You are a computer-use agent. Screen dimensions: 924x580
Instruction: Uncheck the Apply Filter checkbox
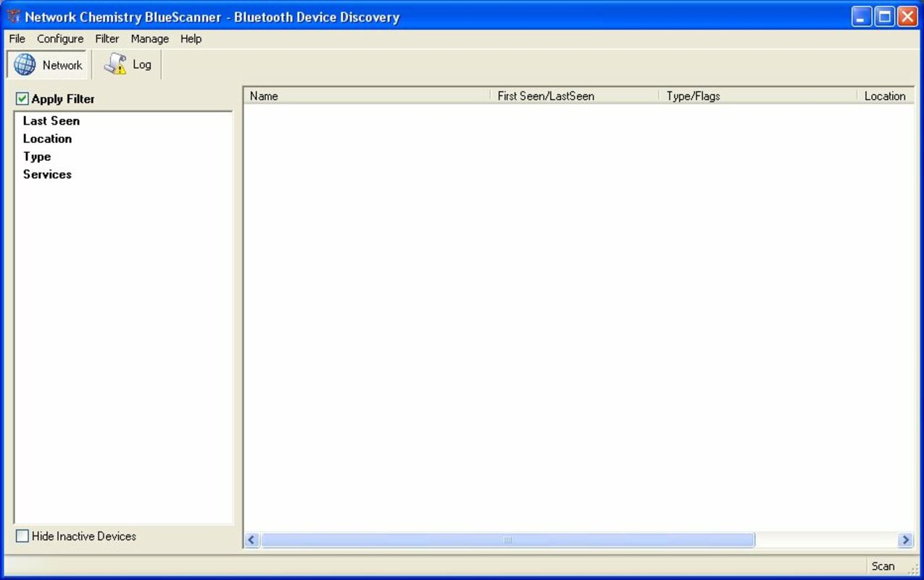22,99
